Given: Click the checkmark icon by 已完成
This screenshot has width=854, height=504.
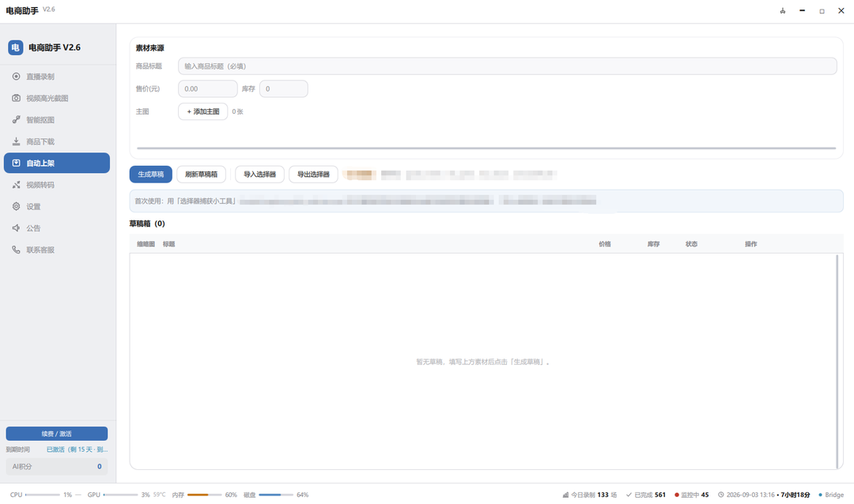Looking at the screenshot, I should [x=629, y=495].
